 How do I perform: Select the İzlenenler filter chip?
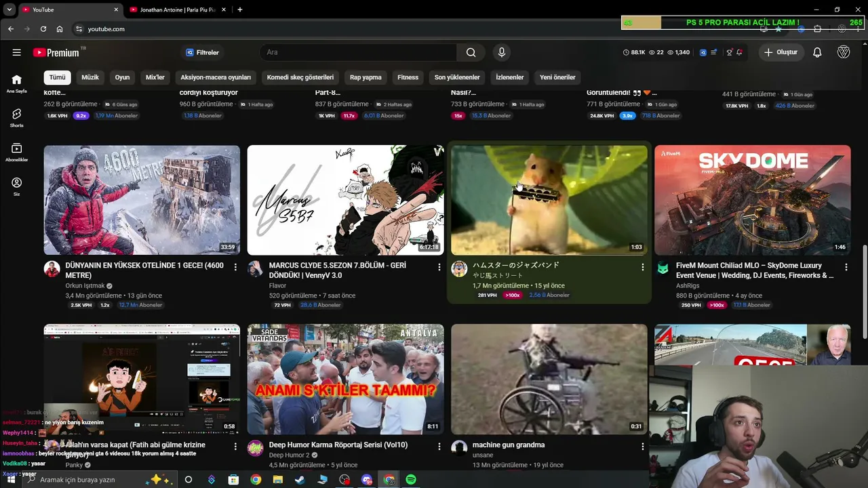coord(509,77)
